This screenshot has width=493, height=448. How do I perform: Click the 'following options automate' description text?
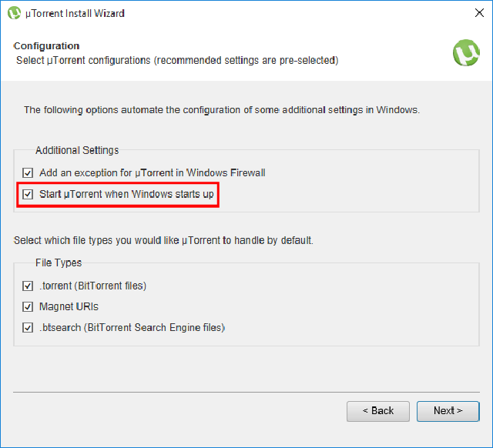[221, 110]
